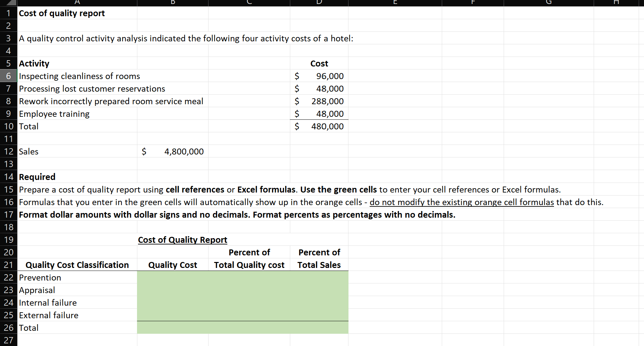The height and width of the screenshot is (346, 644).
Task: Select column B header
Action: (172, 3)
